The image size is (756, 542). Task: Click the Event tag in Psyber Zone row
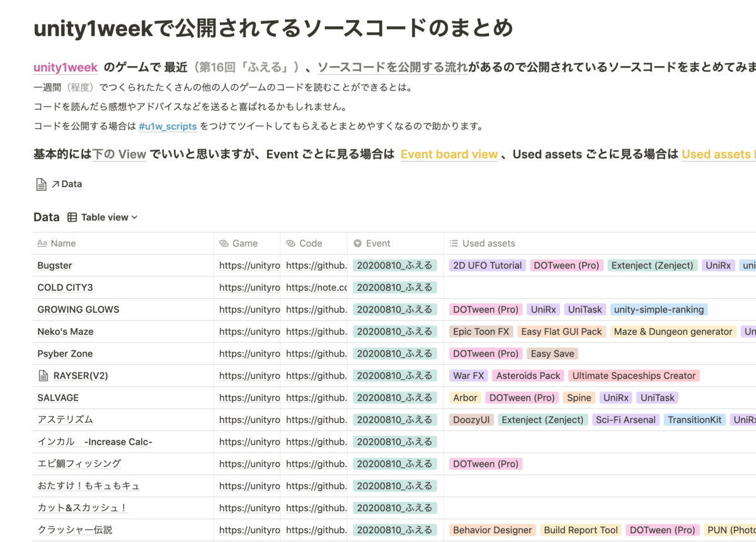395,354
